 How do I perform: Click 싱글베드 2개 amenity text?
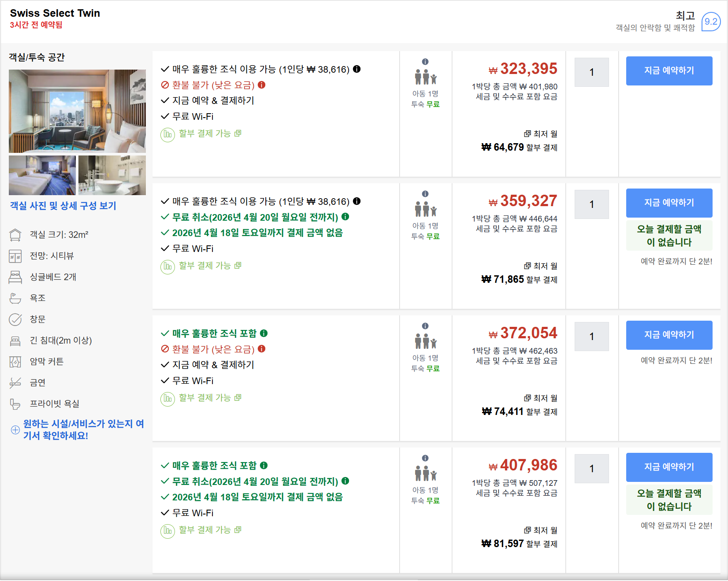coord(53,277)
